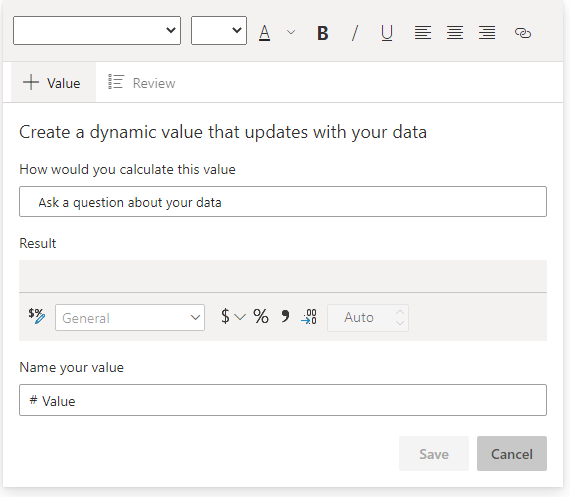Apply percentage format to result
The height and width of the screenshot is (497, 570).
click(261, 317)
